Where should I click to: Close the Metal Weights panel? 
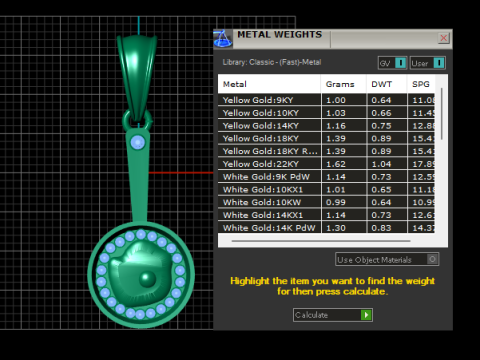coord(444,38)
